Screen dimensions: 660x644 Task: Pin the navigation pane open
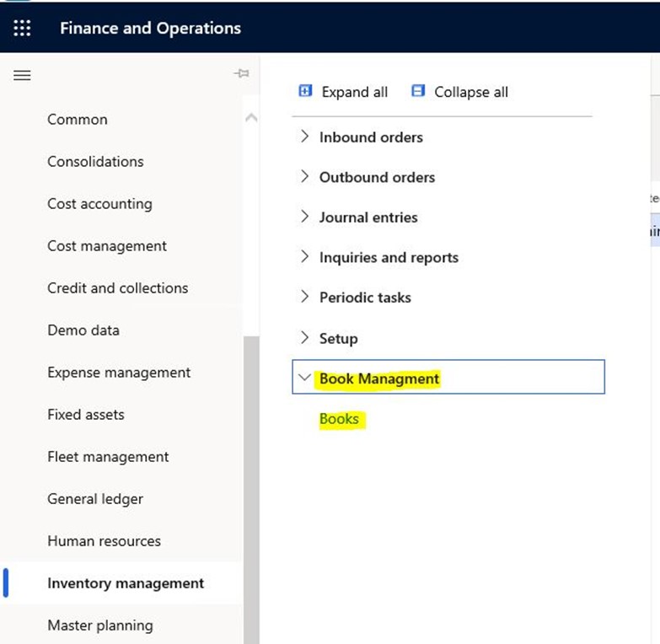click(x=241, y=74)
